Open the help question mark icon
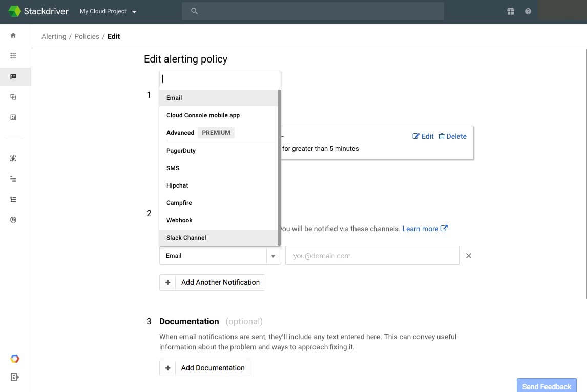The height and width of the screenshot is (392, 587). (x=528, y=11)
